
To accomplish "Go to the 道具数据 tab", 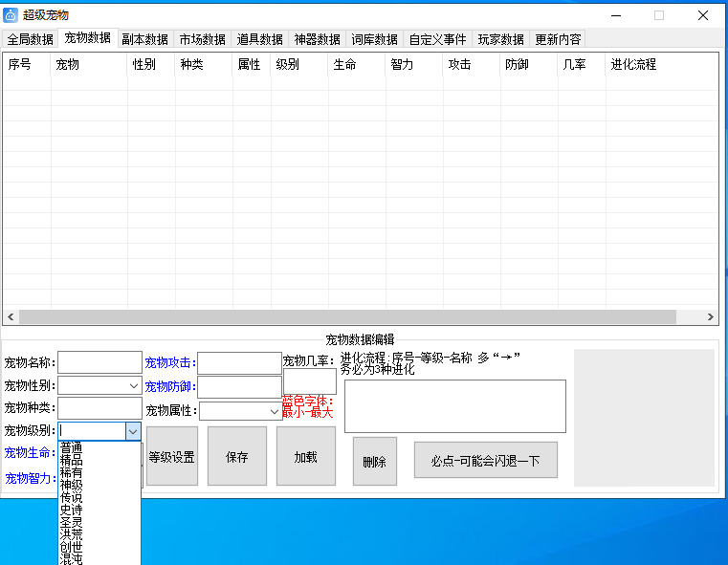I will coord(259,39).
